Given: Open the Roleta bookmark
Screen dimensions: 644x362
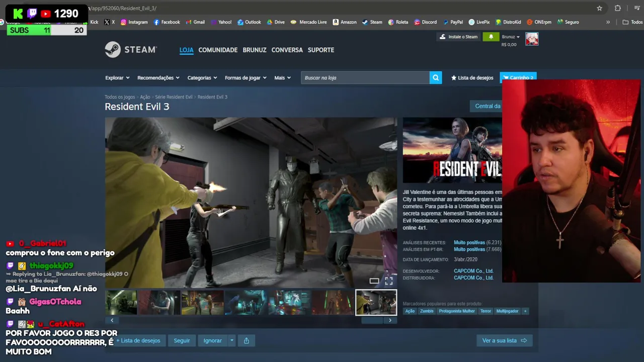Looking at the screenshot, I should (398, 22).
